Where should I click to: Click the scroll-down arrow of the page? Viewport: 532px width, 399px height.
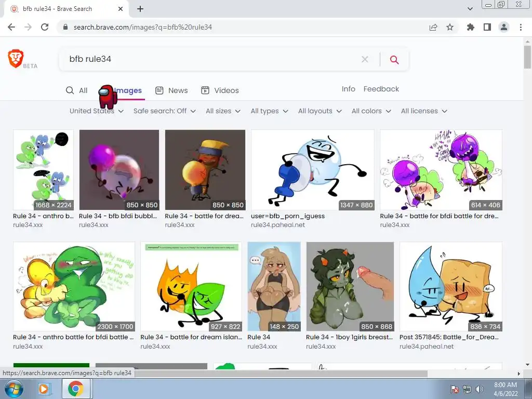[527, 365]
